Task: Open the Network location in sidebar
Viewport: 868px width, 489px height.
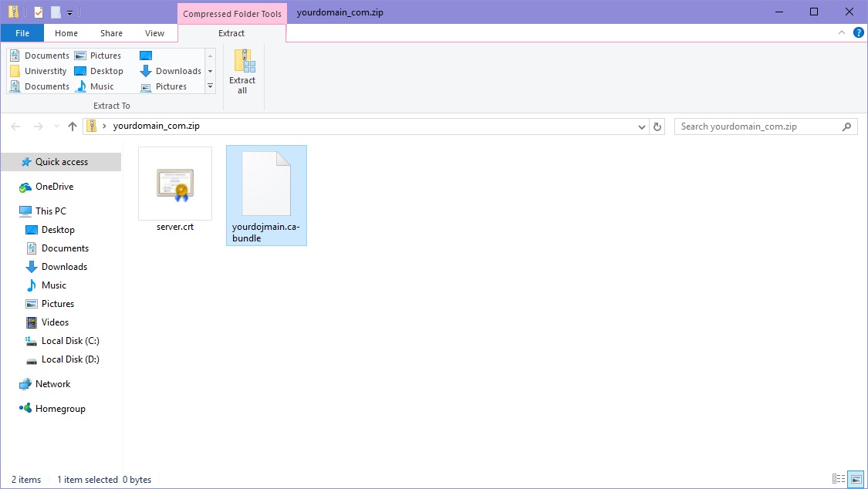Action: 52,384
